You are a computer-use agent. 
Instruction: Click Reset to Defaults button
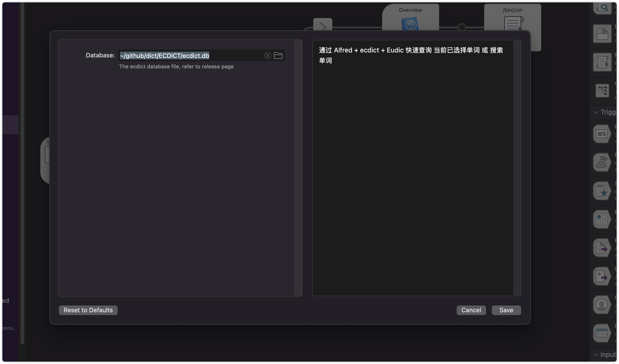tap(88, 310)
